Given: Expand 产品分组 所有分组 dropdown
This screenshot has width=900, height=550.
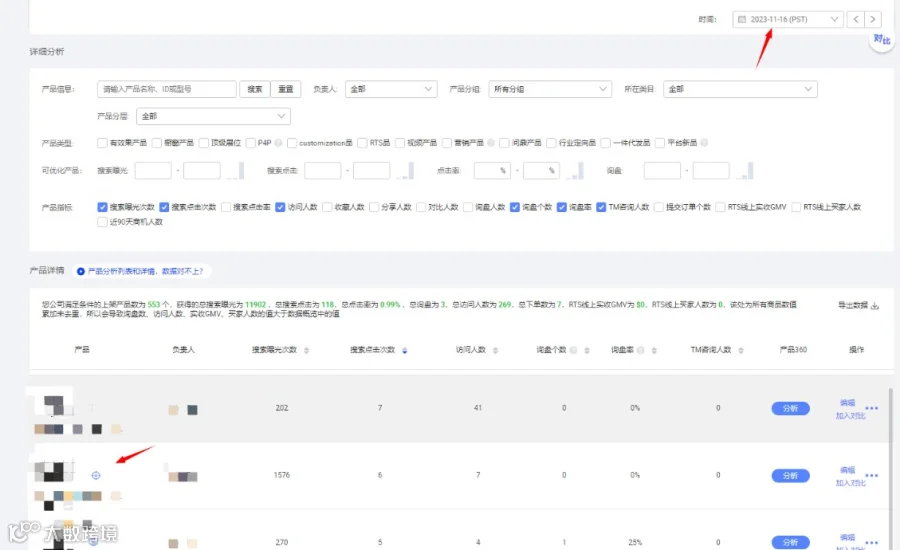Looking at the screenshot, I should coord(550,89).
